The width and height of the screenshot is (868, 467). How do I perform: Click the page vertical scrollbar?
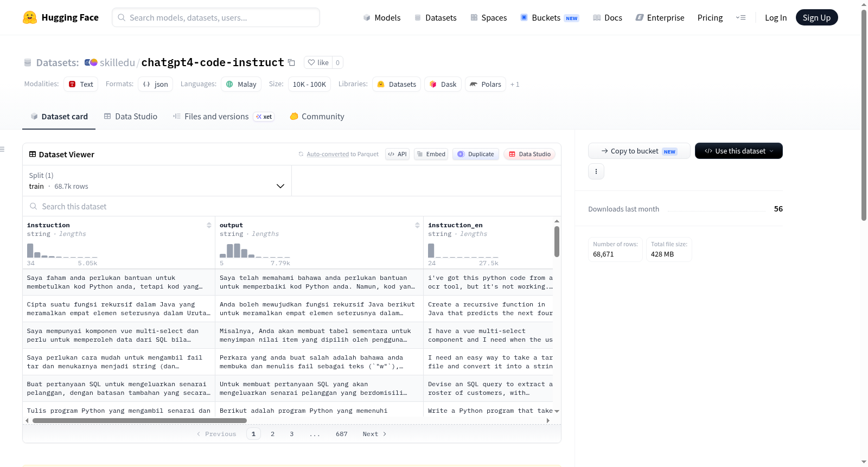pyautogui.click(x=864, y=115)
